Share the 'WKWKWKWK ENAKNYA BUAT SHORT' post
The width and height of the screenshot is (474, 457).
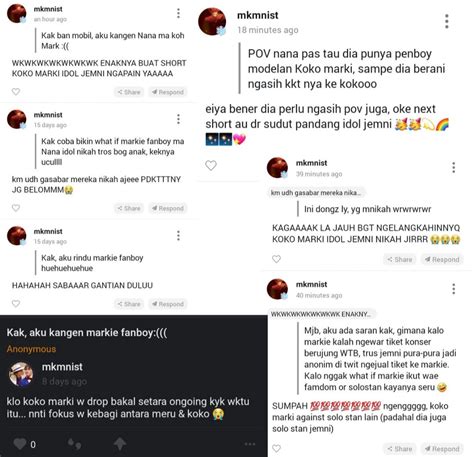(129, 92)
